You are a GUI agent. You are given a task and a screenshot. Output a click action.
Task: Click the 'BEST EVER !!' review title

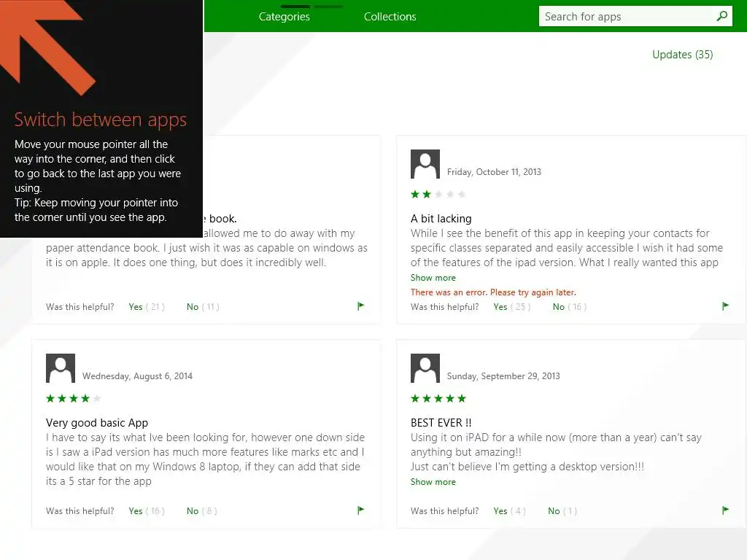pyautogui.click(x=441, y=423)
